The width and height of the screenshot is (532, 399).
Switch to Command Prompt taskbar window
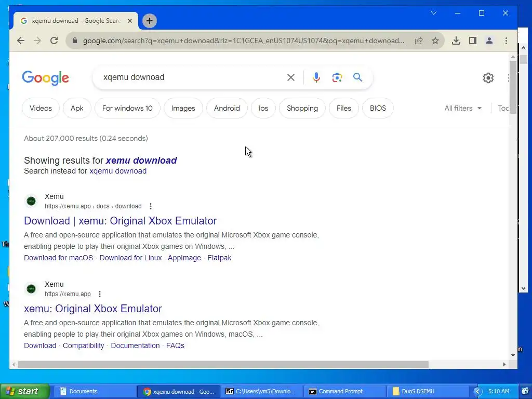(345, 391)
